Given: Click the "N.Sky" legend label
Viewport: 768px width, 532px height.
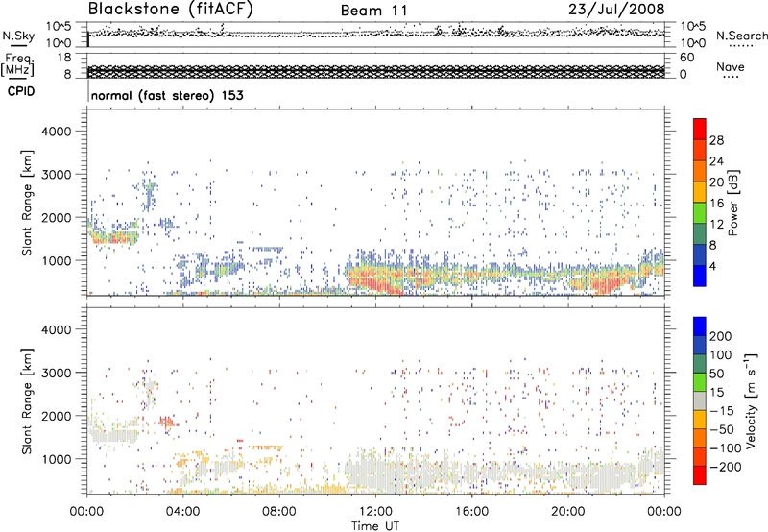Looking at the screenshot, I should [x=18, y=36].
